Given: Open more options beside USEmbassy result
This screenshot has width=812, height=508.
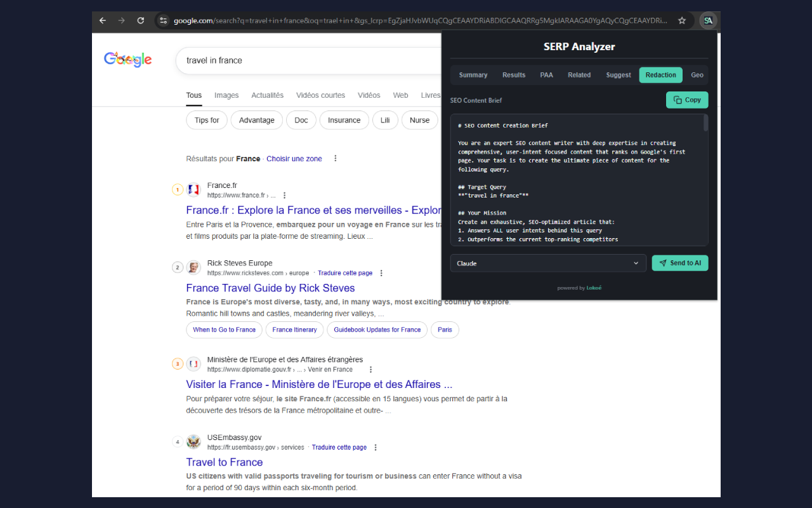Looking at the screenshot, I should tap(376, 448).
